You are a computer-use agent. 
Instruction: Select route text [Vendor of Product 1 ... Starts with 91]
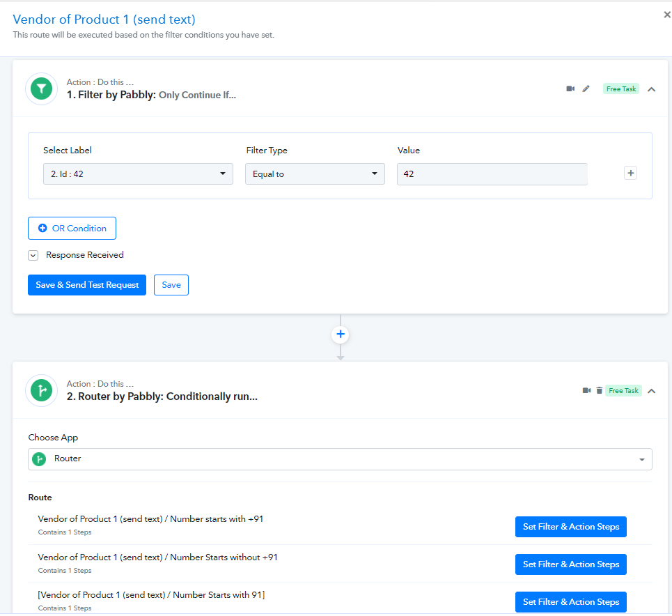point(151,595)
